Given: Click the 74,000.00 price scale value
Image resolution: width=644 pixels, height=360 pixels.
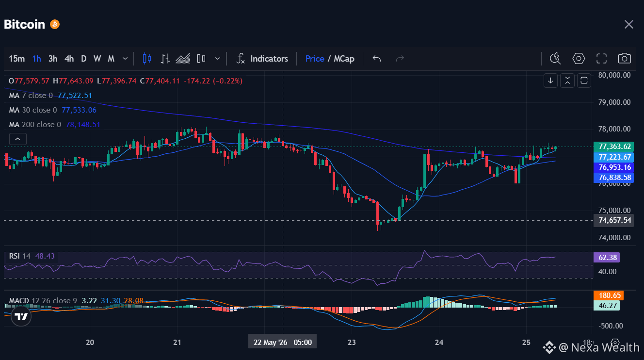Looking at the screenshot, I should 614,238.
